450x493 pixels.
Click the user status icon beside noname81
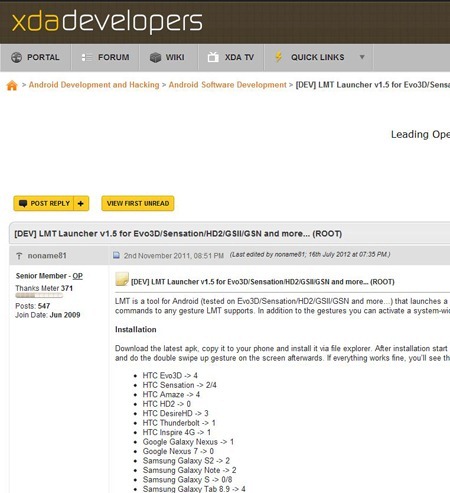(x=19, y=256)
